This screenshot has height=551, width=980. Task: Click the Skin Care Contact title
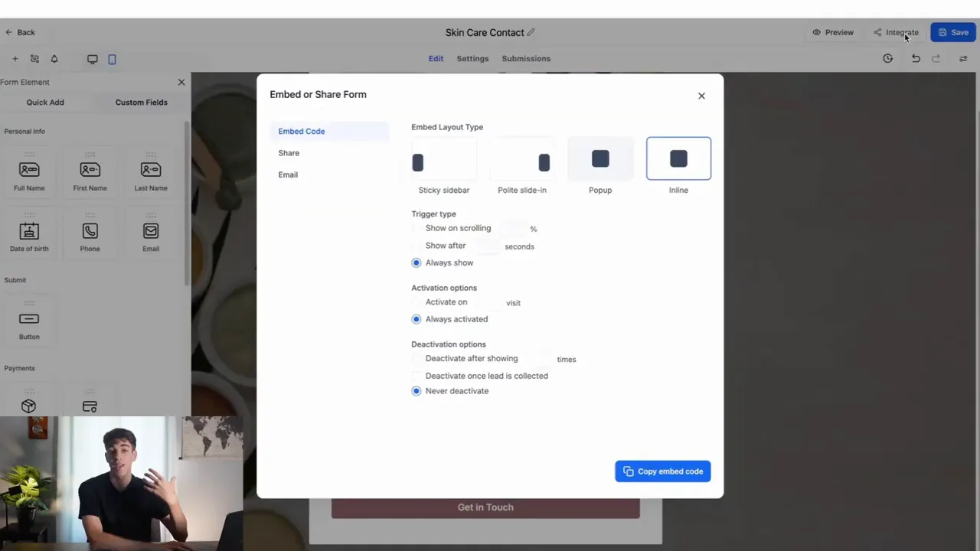[485, 32]
